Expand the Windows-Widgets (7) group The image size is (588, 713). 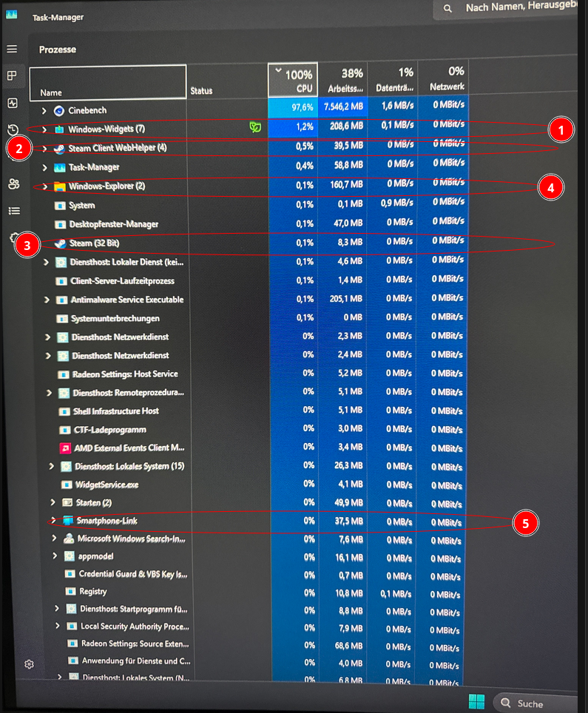(x=44, y=129)
